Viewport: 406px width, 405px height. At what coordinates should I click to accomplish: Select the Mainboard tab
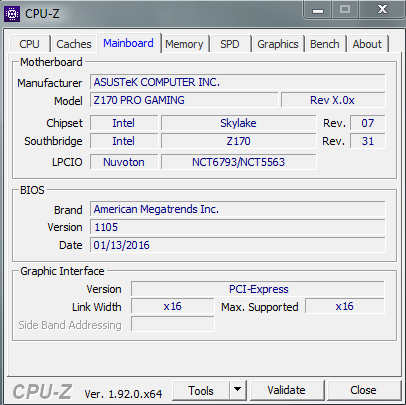point(129,43)
